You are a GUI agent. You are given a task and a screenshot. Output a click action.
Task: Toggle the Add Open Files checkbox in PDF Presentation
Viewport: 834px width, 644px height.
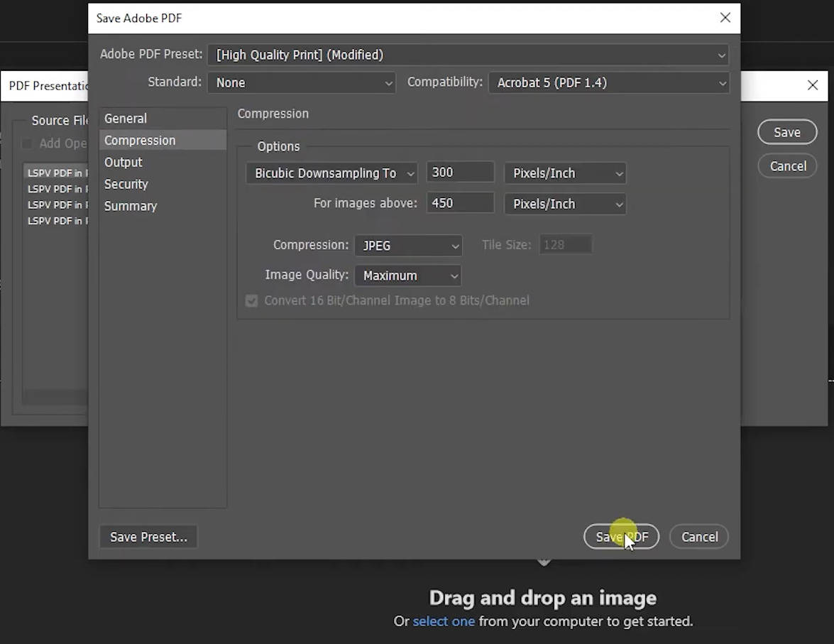tap(27, 143)
